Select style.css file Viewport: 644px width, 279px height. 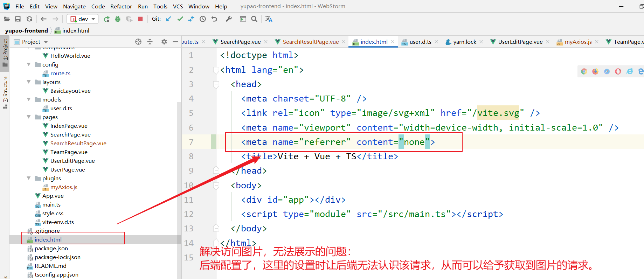53,213
